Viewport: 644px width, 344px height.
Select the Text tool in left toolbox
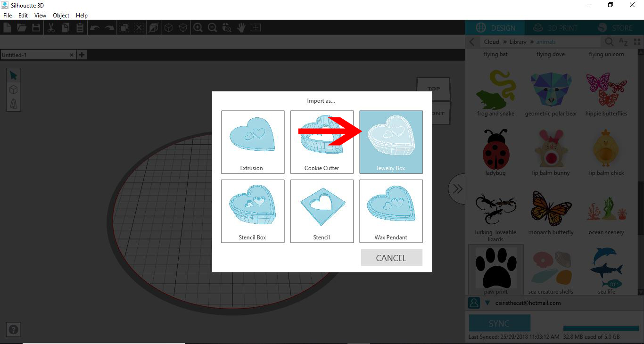pyautogui.click(x=13, y=104)
